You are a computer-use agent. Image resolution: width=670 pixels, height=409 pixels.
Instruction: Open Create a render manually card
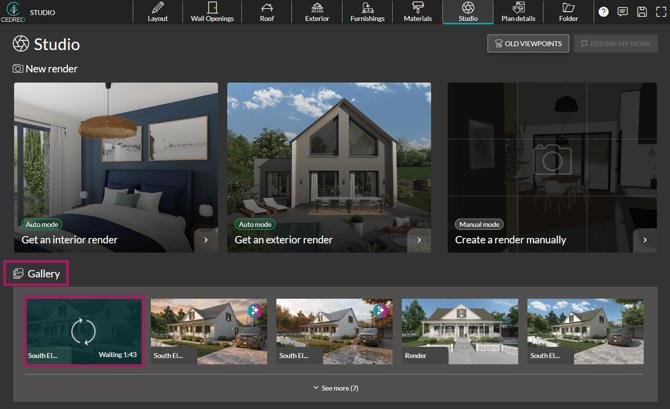click(x=552, y=167)
